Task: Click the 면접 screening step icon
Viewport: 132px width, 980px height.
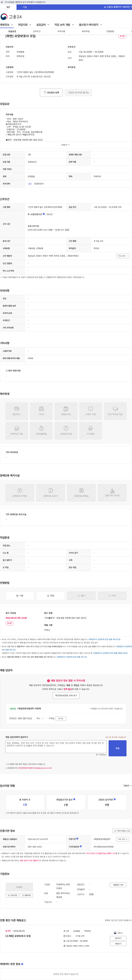Action: 51,596
